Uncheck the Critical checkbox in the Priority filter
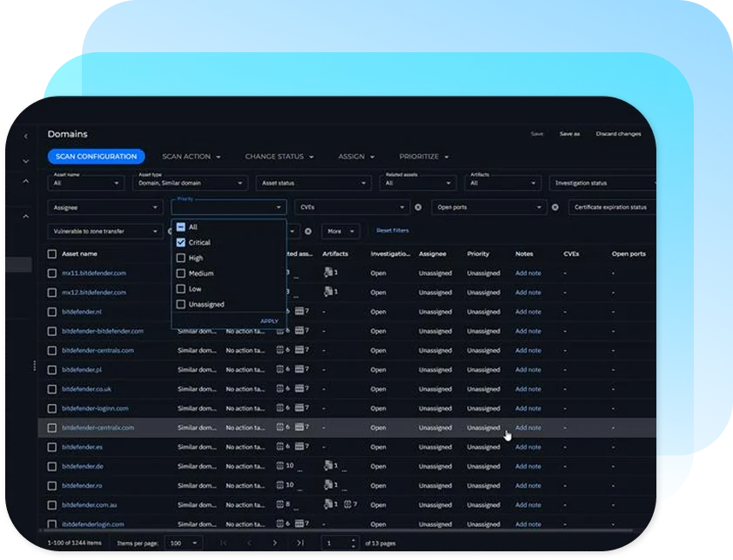The width and height of the screenshot is (733, 560). coord(180,243)
